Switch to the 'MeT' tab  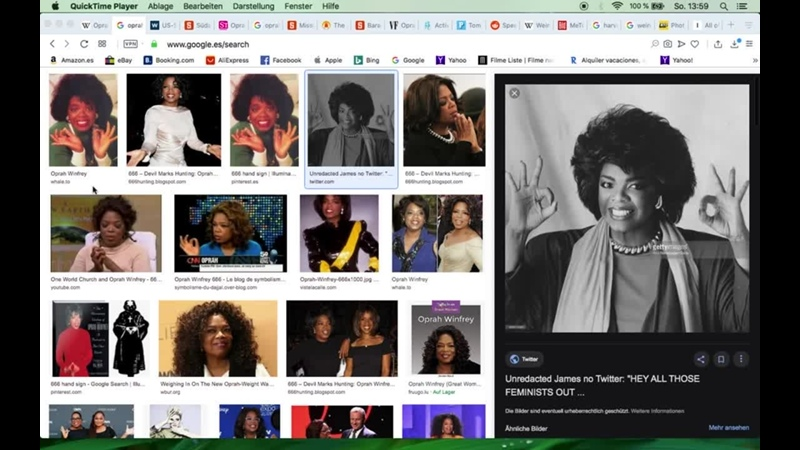click(x=570, y=25)
